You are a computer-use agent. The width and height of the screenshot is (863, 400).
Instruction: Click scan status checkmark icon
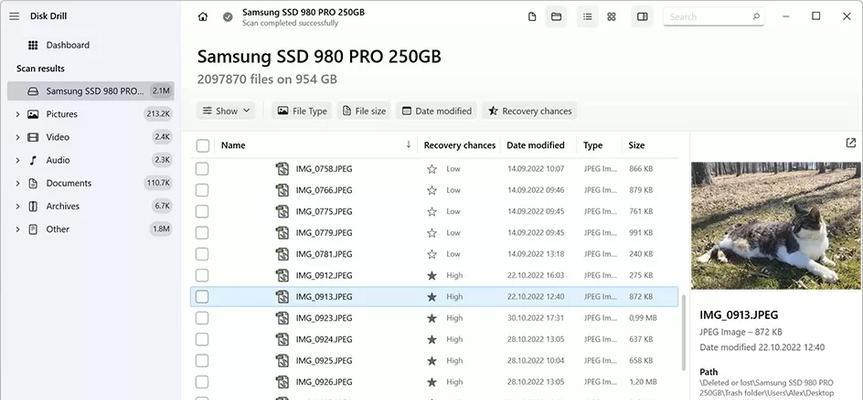pos(228,17)
